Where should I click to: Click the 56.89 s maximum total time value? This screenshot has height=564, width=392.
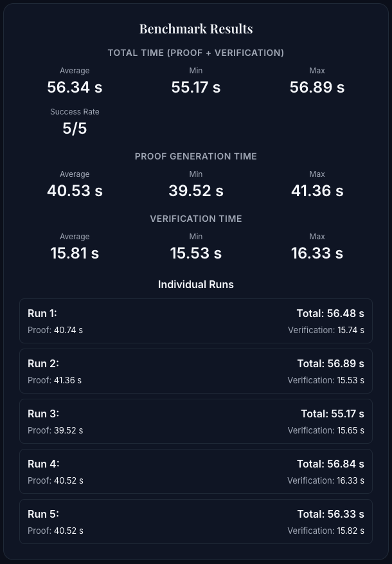pos(317,87)
